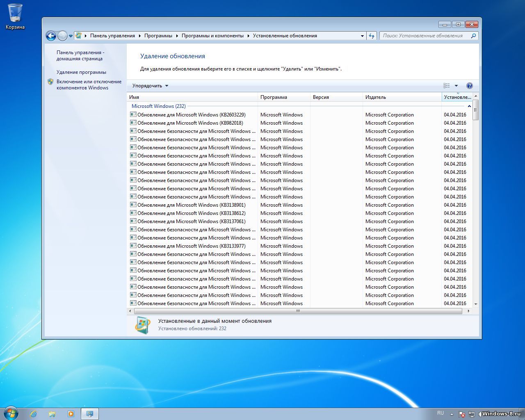
Task: Click the horizontal scrollbar left arrow
Action: point(130,311)
